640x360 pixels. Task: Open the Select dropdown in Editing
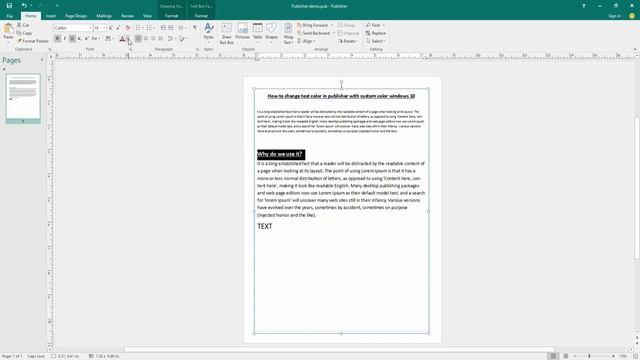375,41
